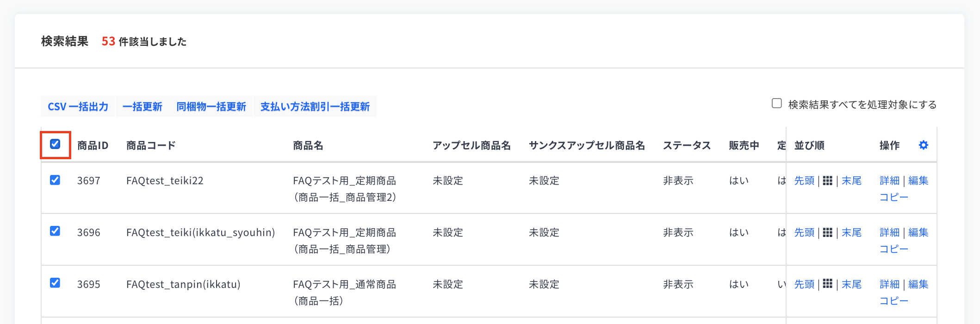The image size is (980, 324).
Task: Click the 並び順 column header
Action: coord(809,145)
